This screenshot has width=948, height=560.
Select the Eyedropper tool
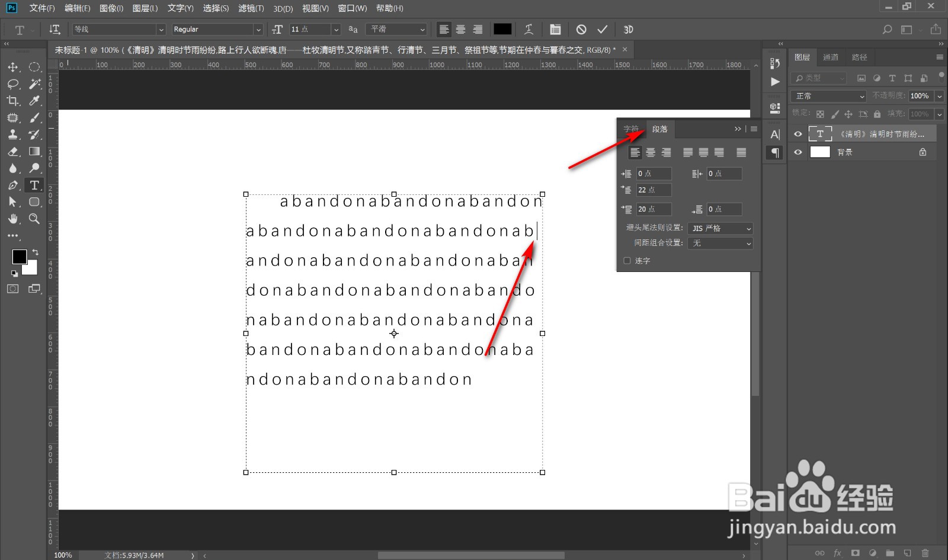coord(34,101)
